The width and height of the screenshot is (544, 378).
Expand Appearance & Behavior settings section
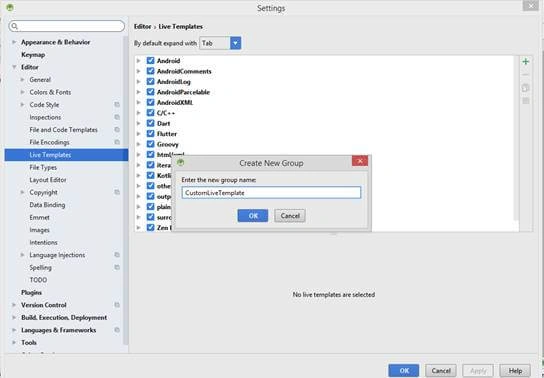pyautogui.click(x=14, y=42)
